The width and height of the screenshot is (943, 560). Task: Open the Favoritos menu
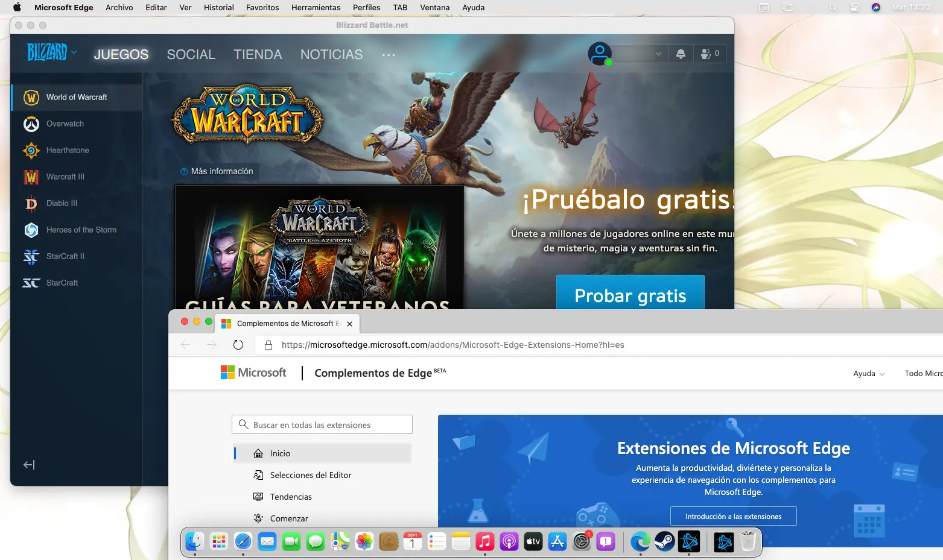[x=262, y=7]
